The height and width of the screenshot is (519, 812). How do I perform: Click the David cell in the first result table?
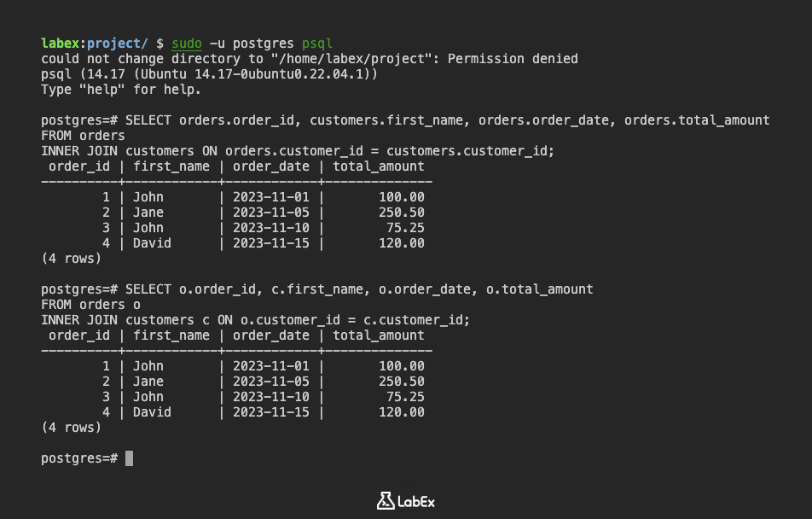[152, 243]
